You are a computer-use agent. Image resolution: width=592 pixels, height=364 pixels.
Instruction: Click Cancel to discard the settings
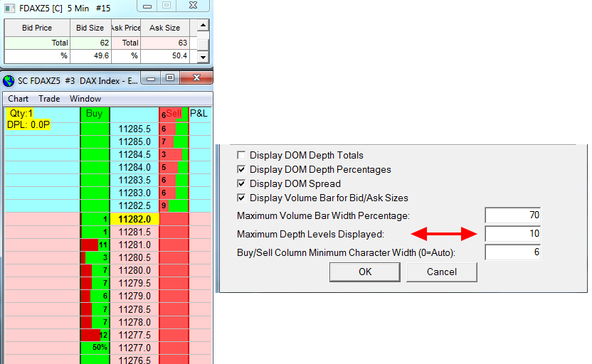tap(442, 272)
